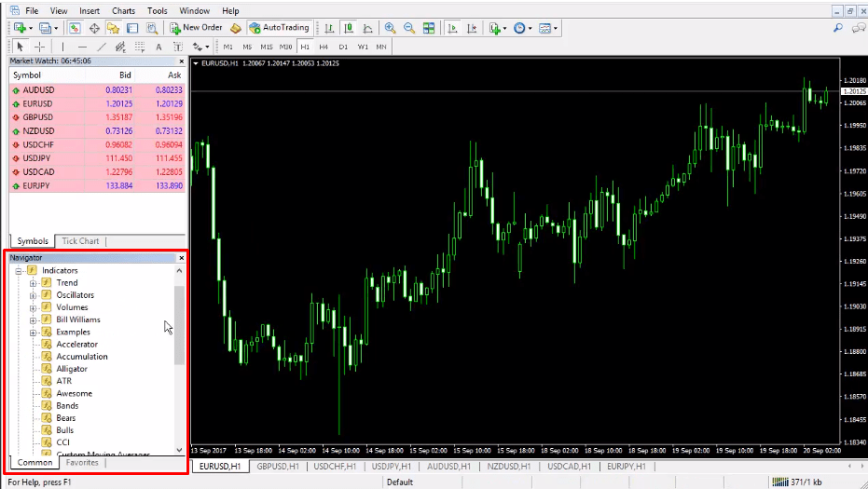Select the crosshair cursor tool
Image resolution: width=868 pixels, height=489 pixels.
pos(39,47)
